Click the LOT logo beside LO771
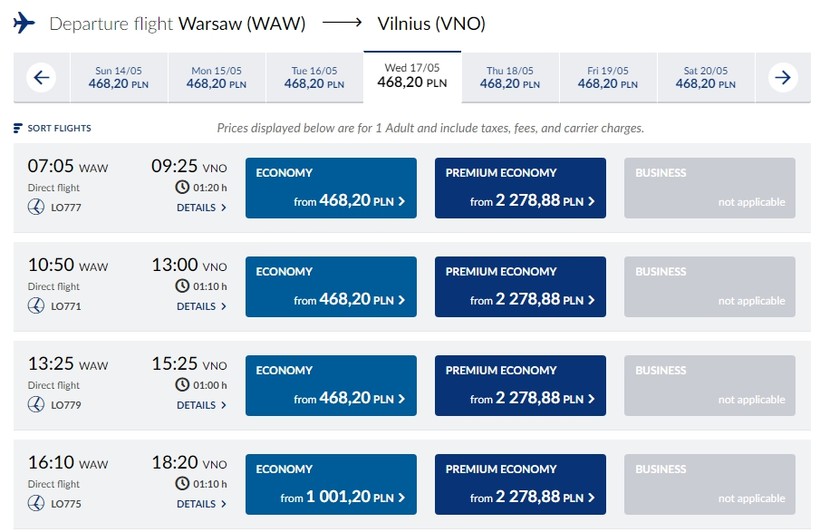The image size is (820, 532). (37, 306)
